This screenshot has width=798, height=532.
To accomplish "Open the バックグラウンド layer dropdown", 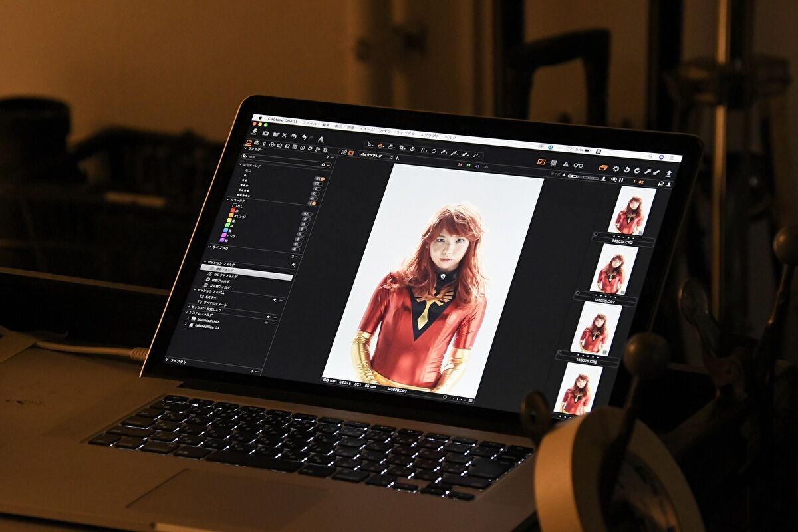I will pyautogui.click(x=376, y=156).
